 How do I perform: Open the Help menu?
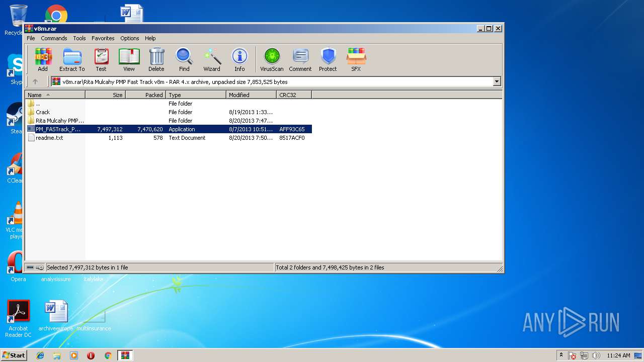click(x=150, y=38)
